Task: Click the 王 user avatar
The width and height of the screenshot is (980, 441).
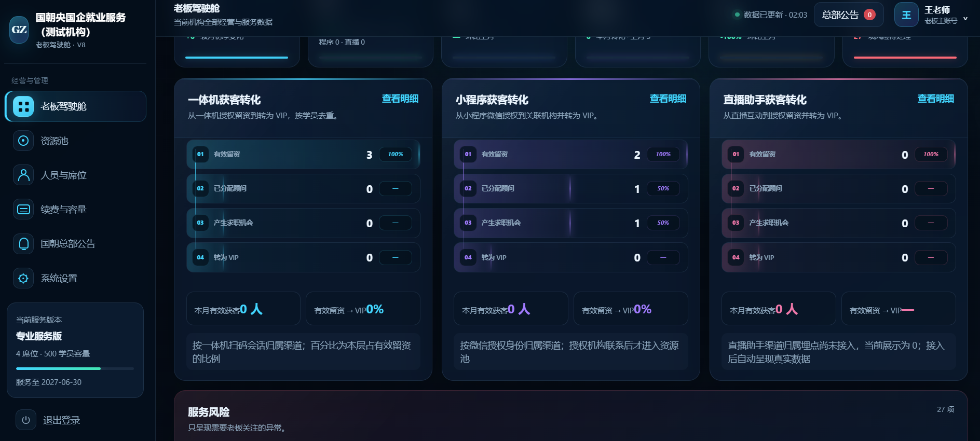Action: click(906, 15)
